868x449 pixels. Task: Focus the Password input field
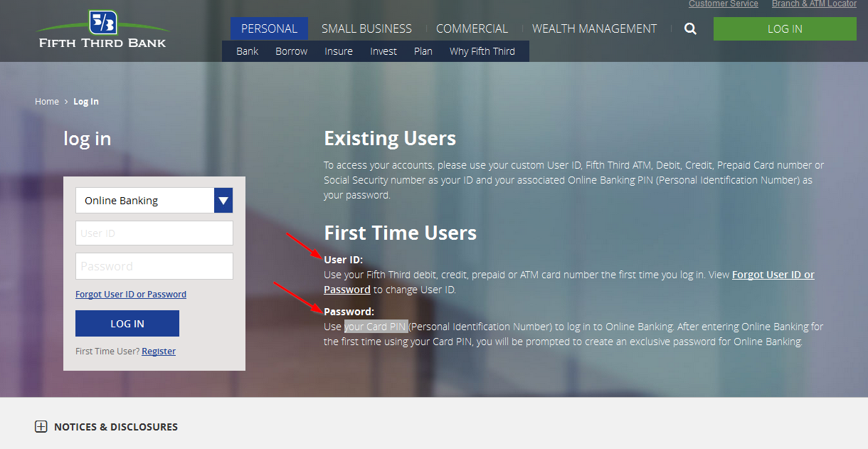tap(154, 266)
